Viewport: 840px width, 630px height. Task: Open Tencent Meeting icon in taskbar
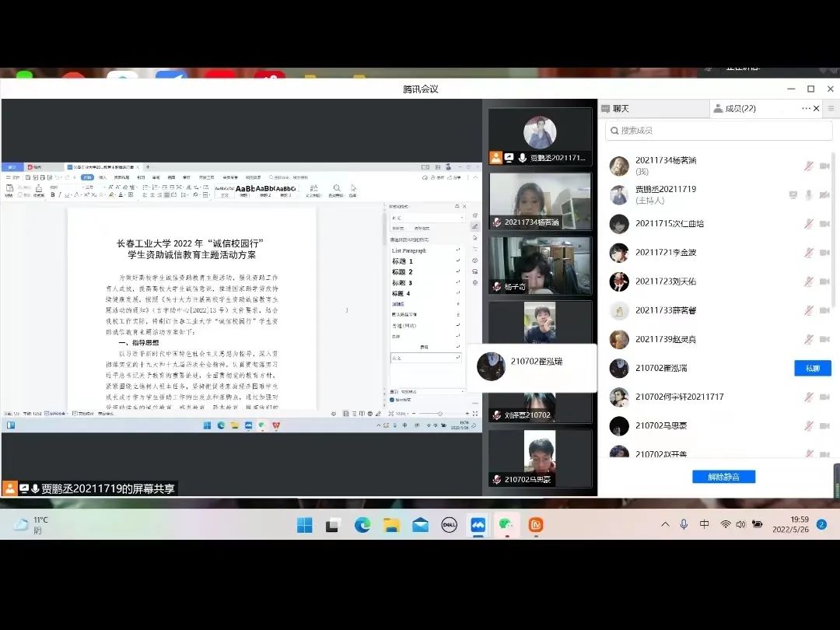pos(478,525)
